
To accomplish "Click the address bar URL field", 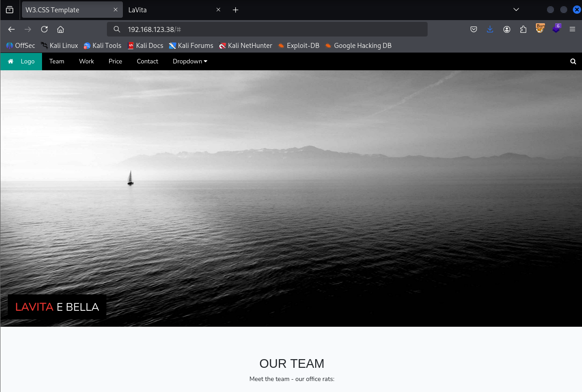I will click(x=274, y=29).
